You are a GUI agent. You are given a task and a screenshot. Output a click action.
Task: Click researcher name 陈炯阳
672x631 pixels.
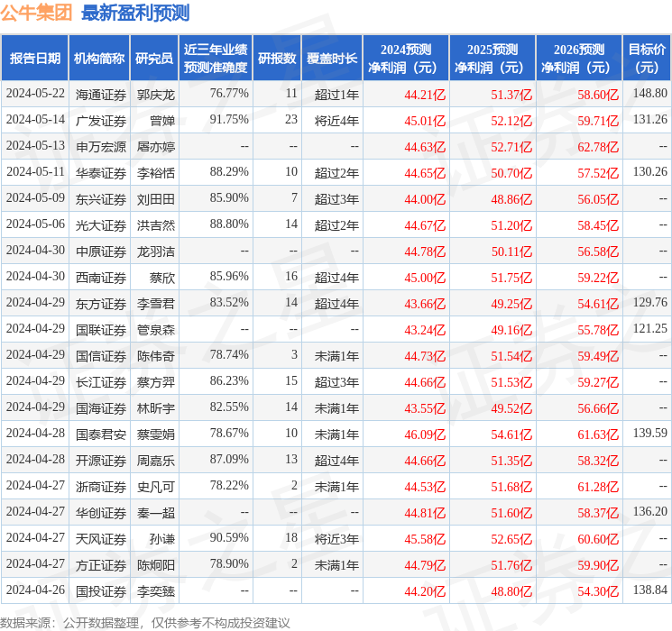(x=156, y=565)
